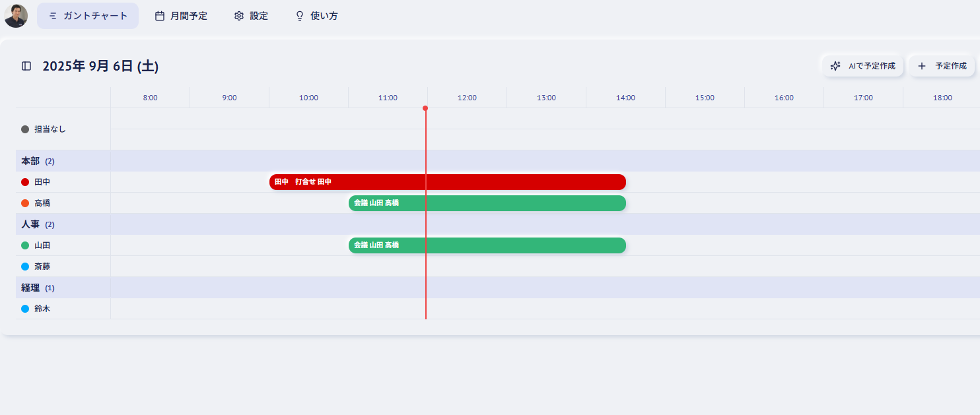Click the user profile avatar photo

click(x=16, y=16)
